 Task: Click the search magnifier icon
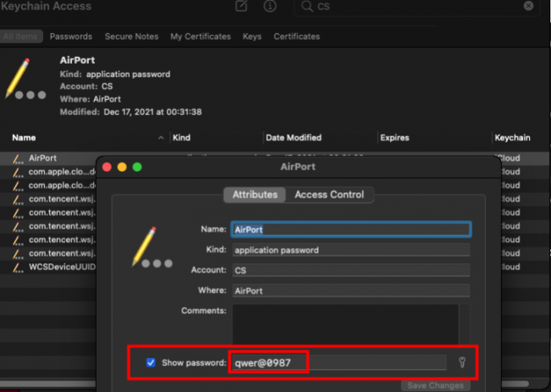coord(307,6)
